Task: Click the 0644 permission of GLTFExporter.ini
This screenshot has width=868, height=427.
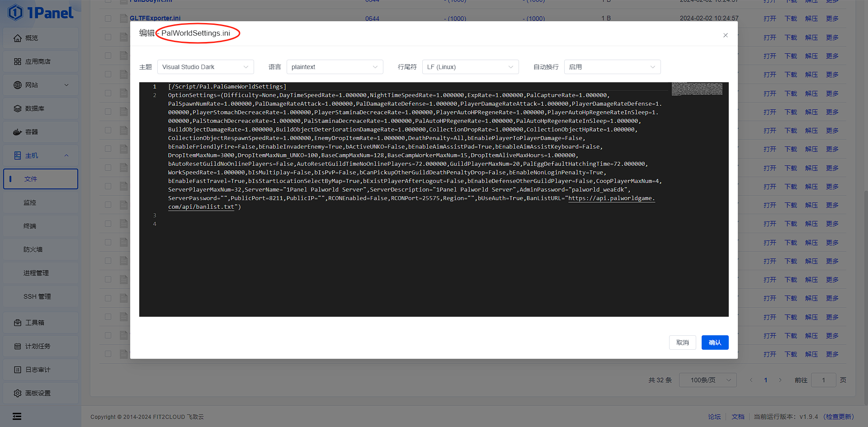Action: 372,19
